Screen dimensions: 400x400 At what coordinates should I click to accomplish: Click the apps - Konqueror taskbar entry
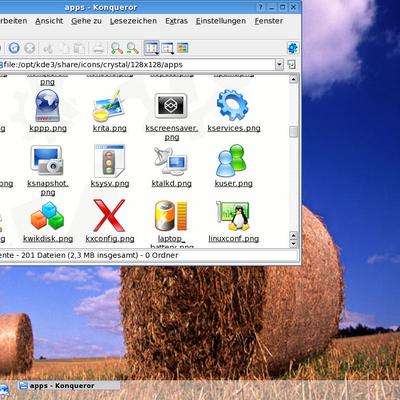coord(69,386)
